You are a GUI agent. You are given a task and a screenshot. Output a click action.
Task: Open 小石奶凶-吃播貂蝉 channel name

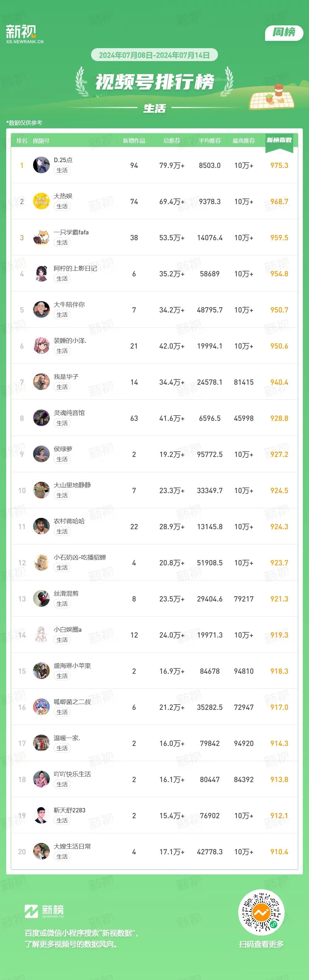pos(80,557)
